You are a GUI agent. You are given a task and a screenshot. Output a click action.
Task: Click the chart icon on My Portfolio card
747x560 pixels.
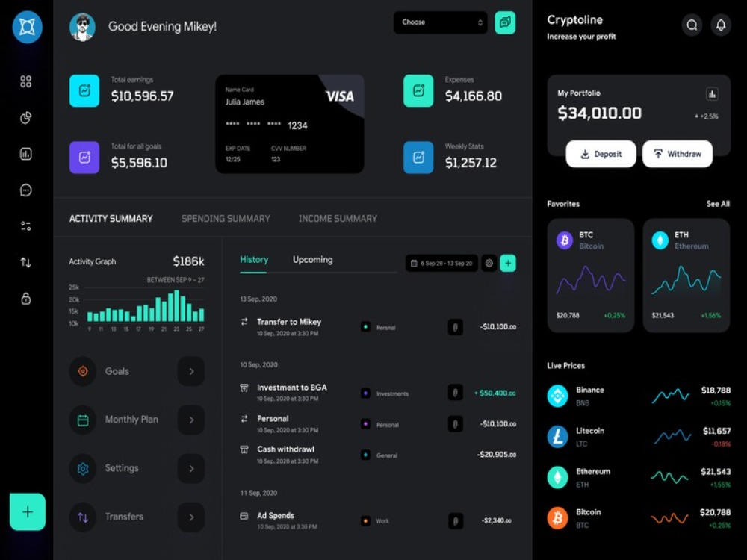(712, 93)
